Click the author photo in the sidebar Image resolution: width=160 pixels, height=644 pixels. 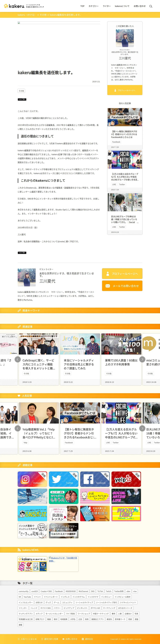[x=125, y=38]
